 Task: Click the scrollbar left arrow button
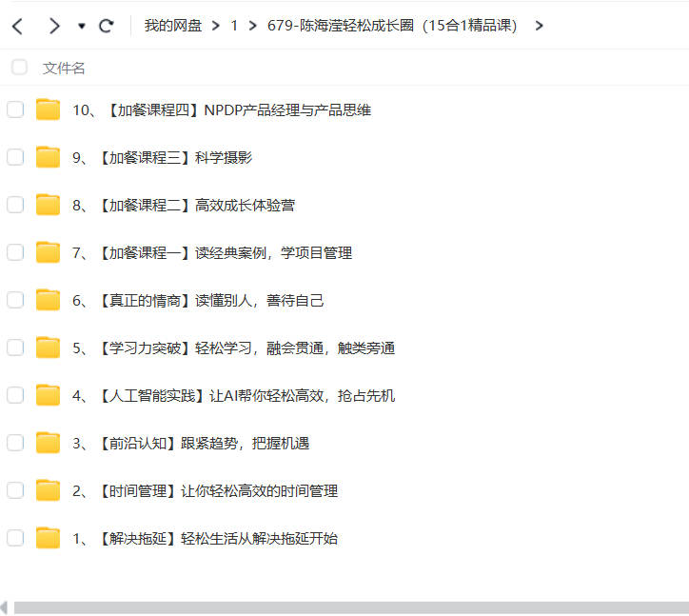4,607
